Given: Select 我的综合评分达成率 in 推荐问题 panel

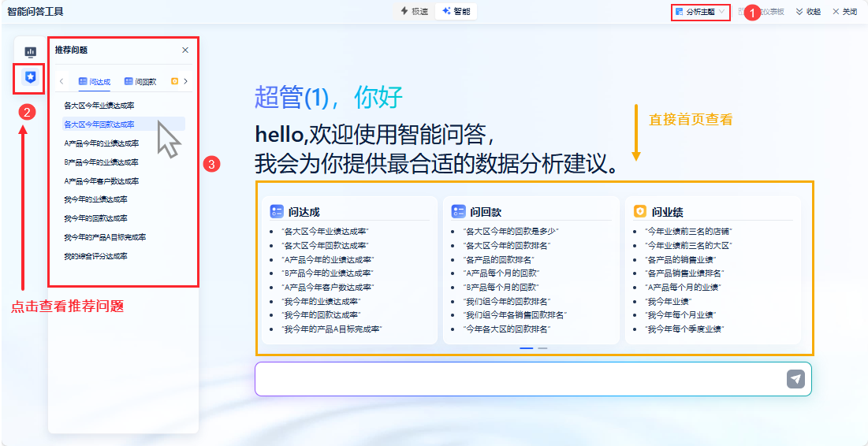Looking at the screenshot, I should click(95, 256).
